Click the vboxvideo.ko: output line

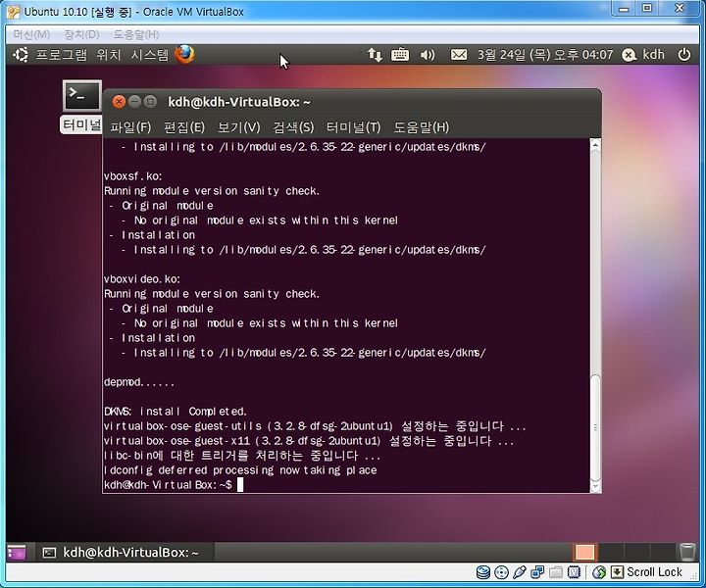(x=142, y=279)
